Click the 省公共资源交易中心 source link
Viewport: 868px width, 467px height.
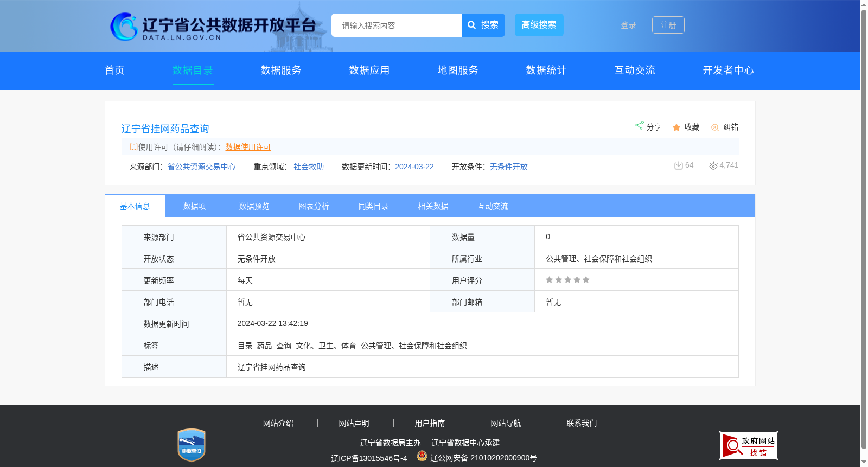[201, 167]
